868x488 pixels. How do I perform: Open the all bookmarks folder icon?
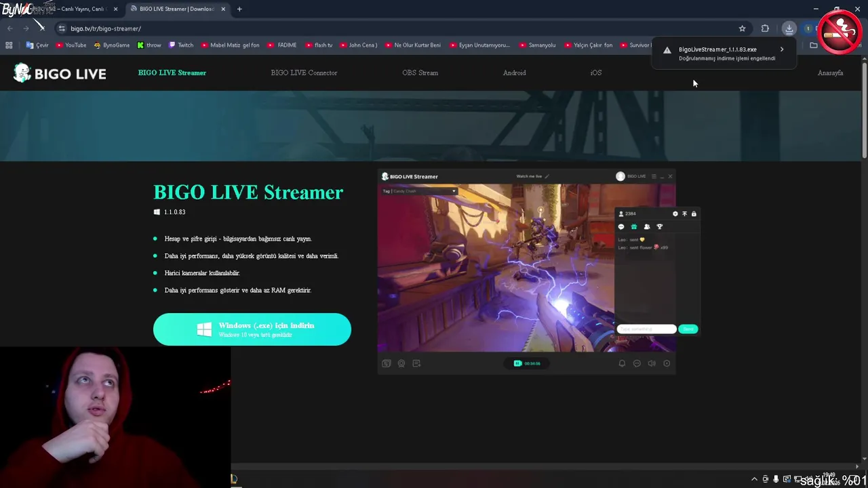(x=813, y=45)
